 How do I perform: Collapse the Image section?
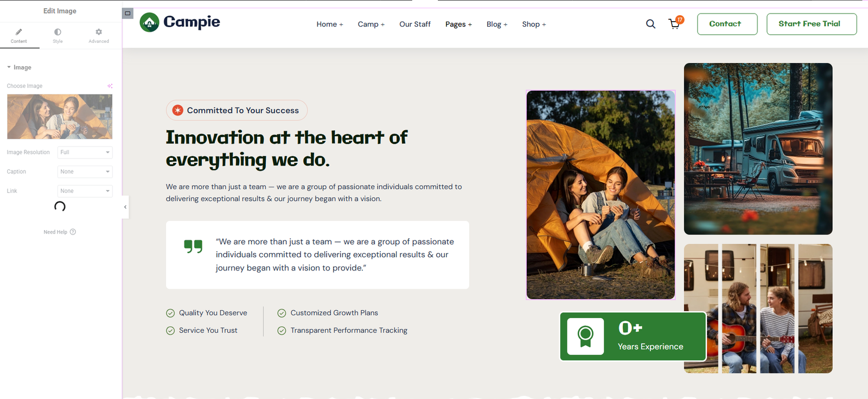pyautogui.click(x=9, y=67)
